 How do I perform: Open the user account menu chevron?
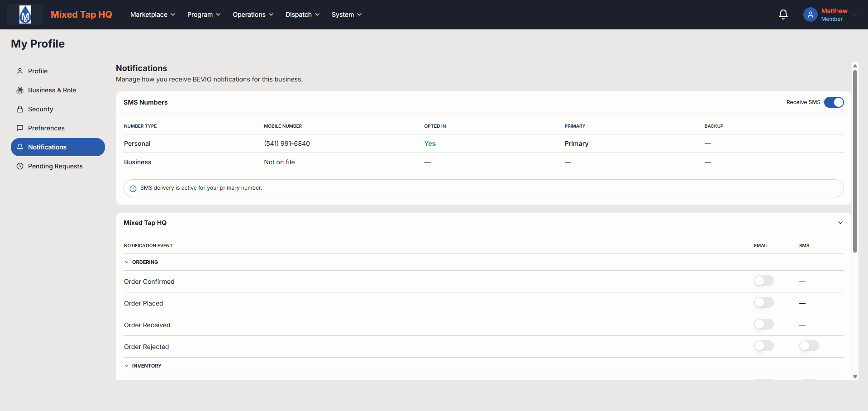854,14
